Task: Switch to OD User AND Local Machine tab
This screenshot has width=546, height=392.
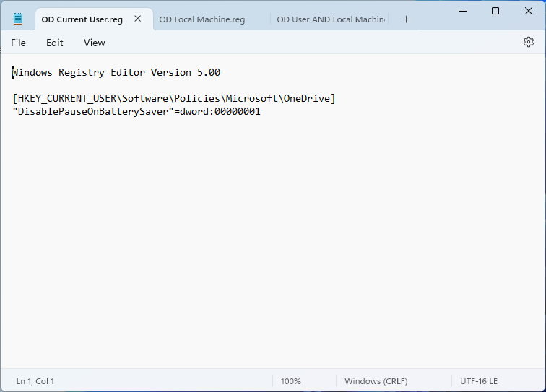Action: coord(331,19)
